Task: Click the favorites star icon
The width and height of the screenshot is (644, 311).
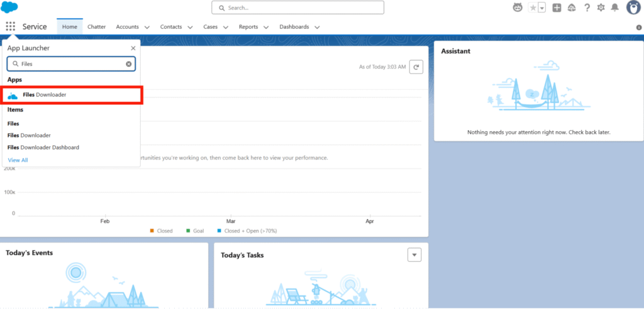Action: (533, 8)
